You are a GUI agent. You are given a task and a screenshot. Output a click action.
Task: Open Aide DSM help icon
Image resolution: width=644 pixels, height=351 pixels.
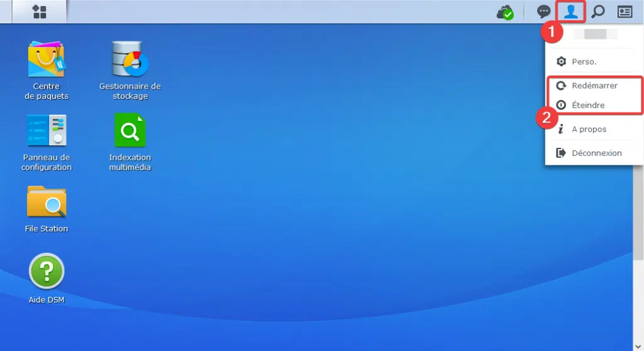47,271
